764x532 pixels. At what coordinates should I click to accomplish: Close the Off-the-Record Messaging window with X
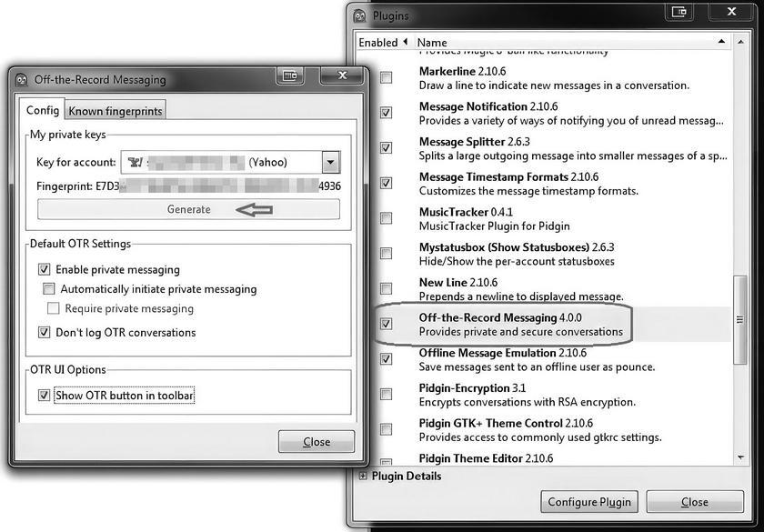coord(342,75)
